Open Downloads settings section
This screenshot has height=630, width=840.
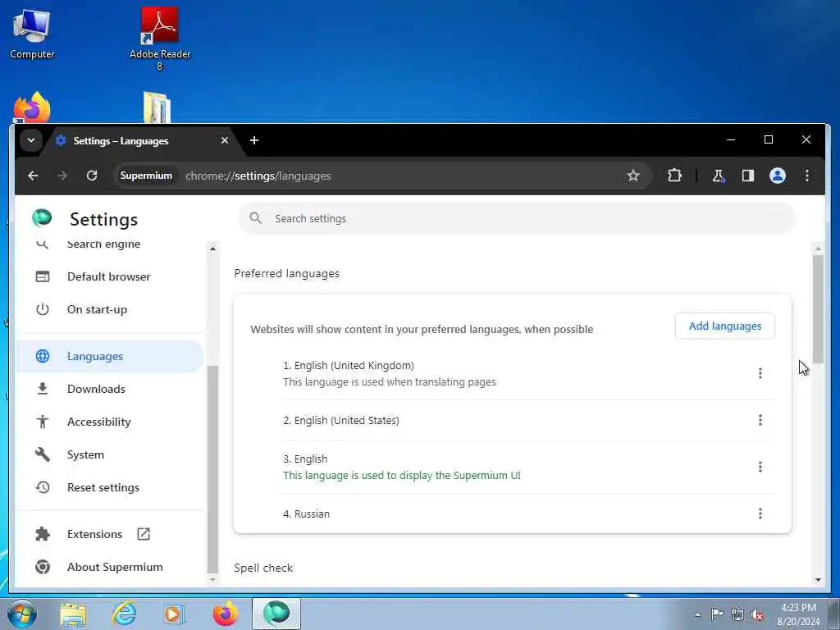(x=109, y=389)
